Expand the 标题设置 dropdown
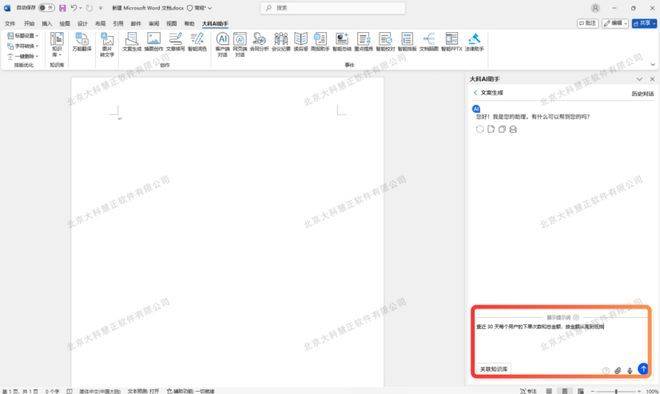The width and height of the screenshot is (660, 394). [23, 36]
